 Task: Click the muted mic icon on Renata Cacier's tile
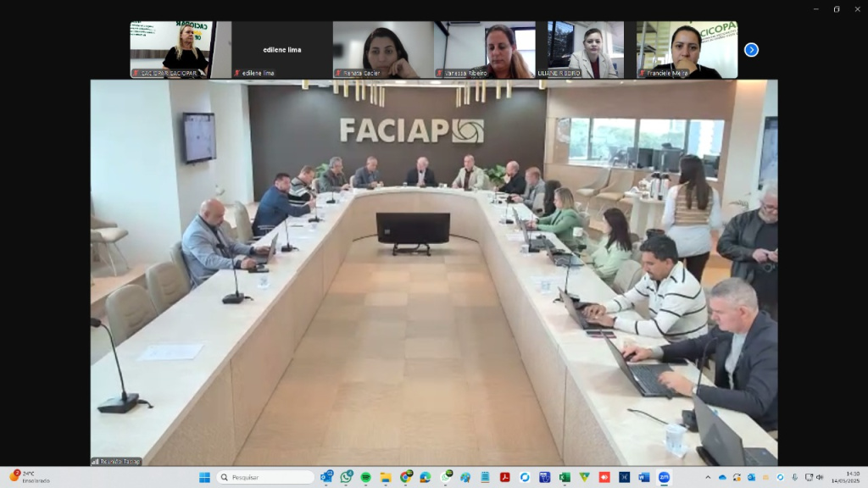coord(339,72)
